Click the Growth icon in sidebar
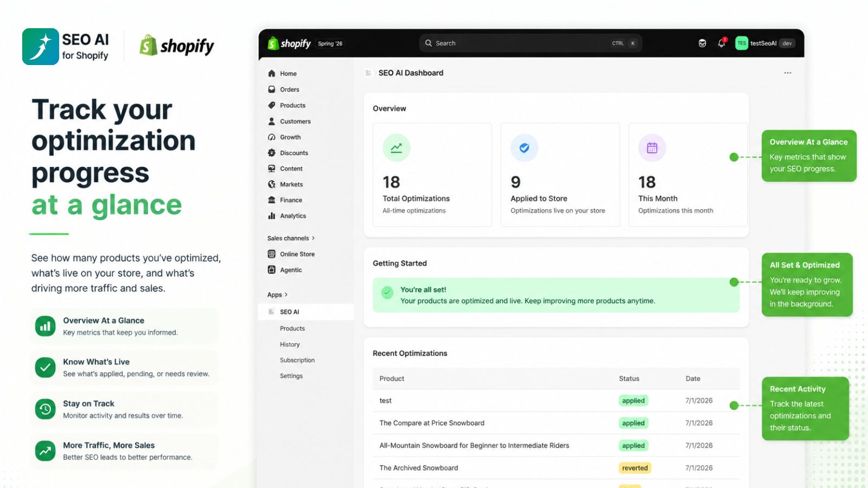868x488 pixels. pos(272,137)
